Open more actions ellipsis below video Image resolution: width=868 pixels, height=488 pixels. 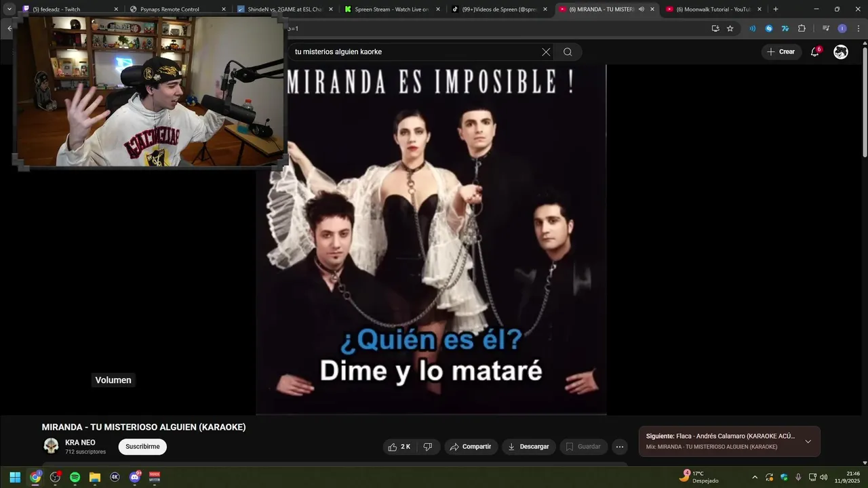pos(619,447)
